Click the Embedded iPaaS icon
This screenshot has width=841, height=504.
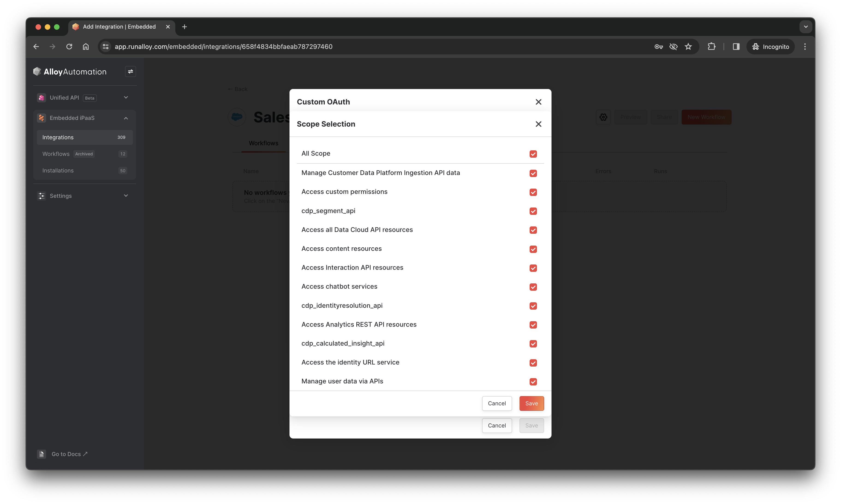(x=42, y=118)
